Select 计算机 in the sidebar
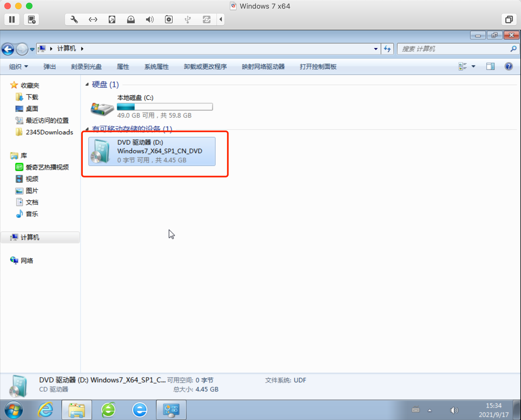 (41, 237)
